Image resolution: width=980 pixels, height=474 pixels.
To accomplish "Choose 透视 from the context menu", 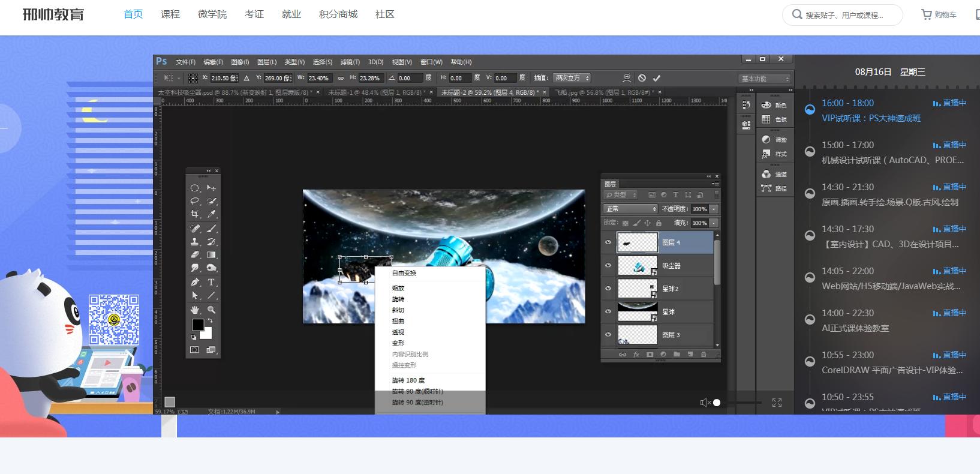I will (x=398, y=332).
